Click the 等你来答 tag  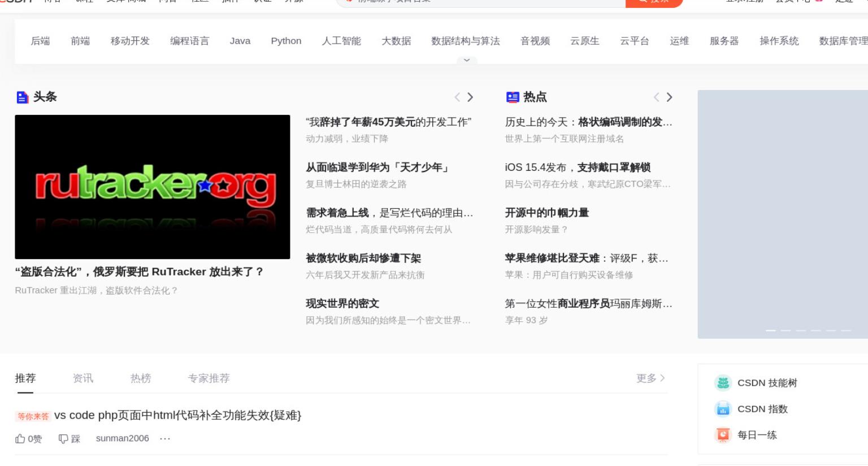pos(33,416)
